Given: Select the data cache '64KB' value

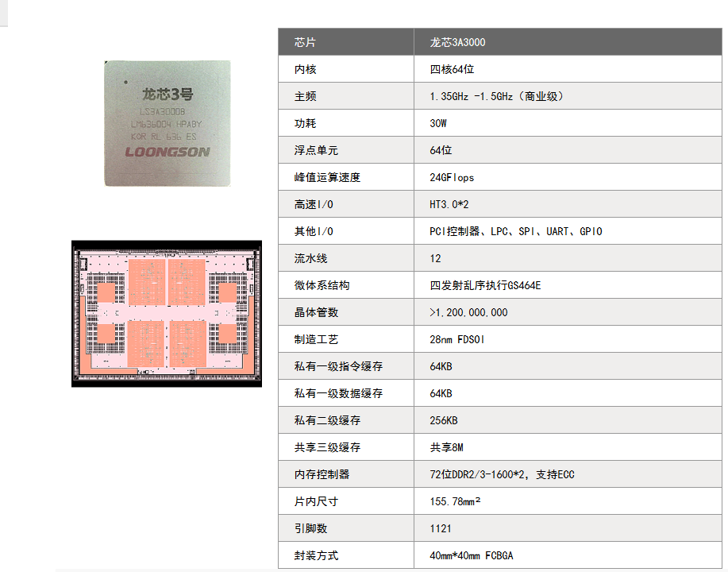Looking at the screenshot, I should (x=441, y=393).
